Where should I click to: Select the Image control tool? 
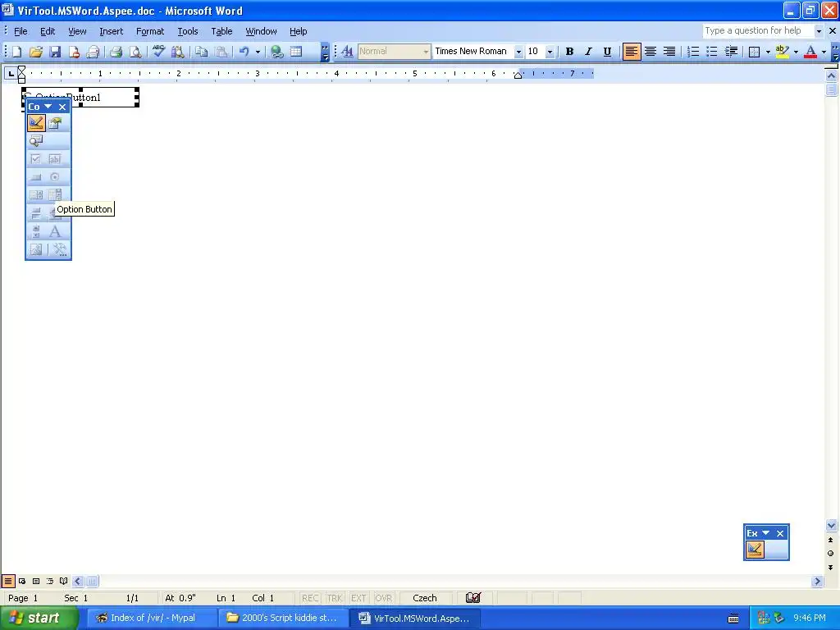click(x=36, y=249)
